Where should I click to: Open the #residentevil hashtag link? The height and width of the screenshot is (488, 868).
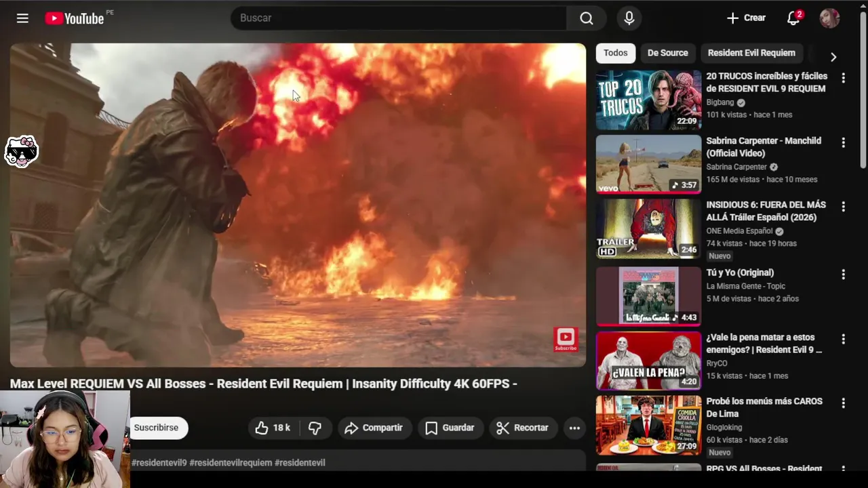[300, 463]
